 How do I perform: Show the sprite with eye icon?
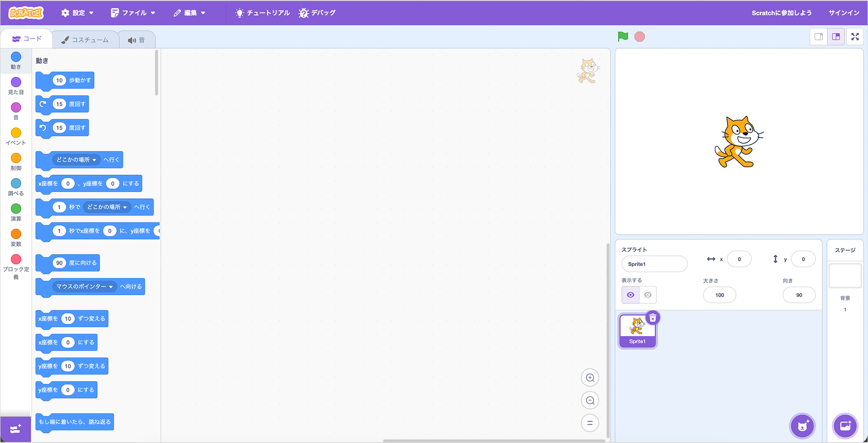(x=631, y=295)
